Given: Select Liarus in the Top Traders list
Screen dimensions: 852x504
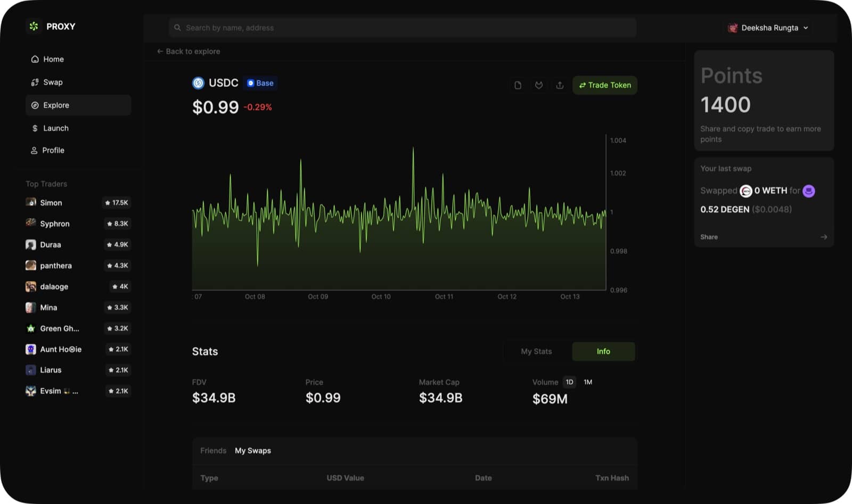Looking at the screenshot, I should (x=78, y=370).
